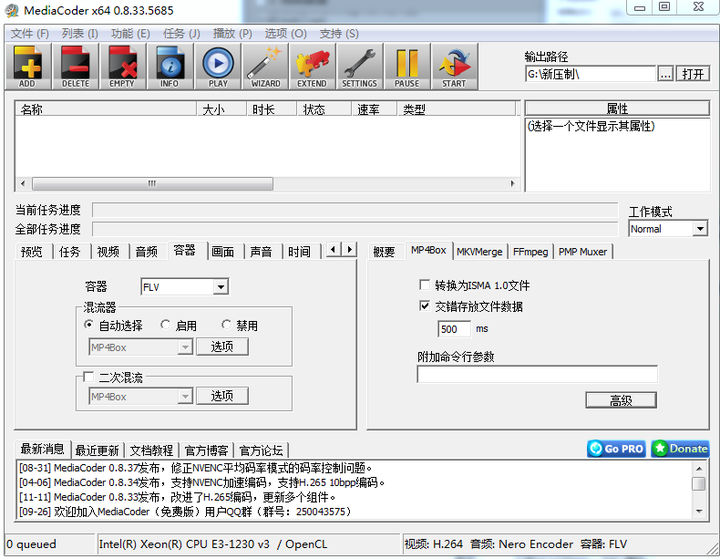The image size is (720, 559).
Task: Switch to the 时间 tab
Action: point(299,252)
